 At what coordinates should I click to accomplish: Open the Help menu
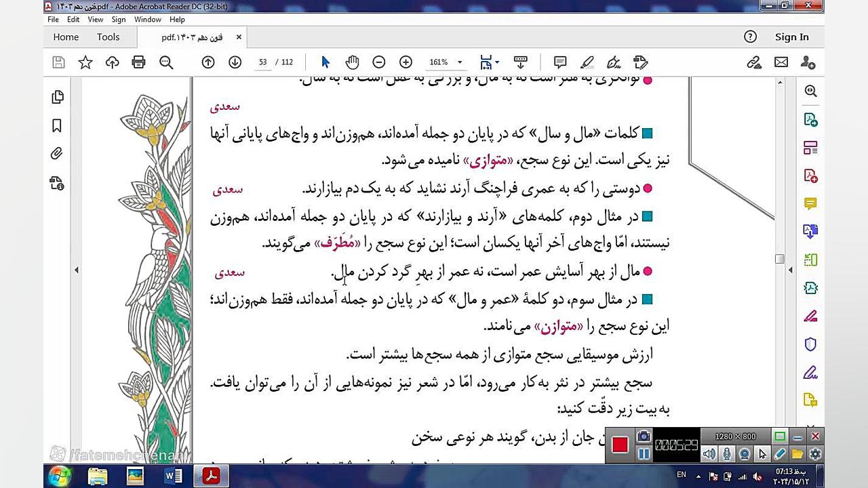click(x=177, y=20)
